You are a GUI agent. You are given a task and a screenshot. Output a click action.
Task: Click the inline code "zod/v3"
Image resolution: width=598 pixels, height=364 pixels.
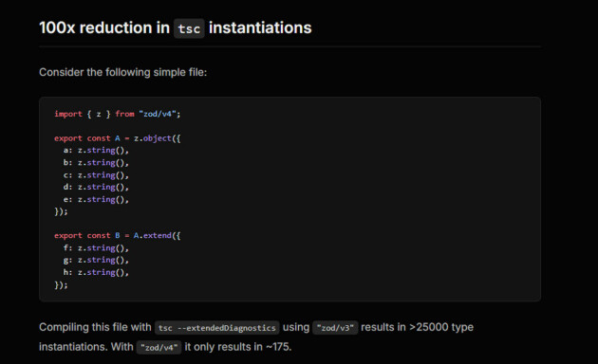point(335,327)
